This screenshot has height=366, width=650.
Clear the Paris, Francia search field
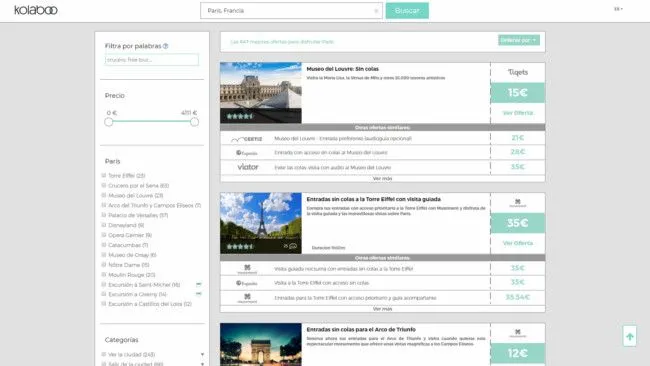376,11
